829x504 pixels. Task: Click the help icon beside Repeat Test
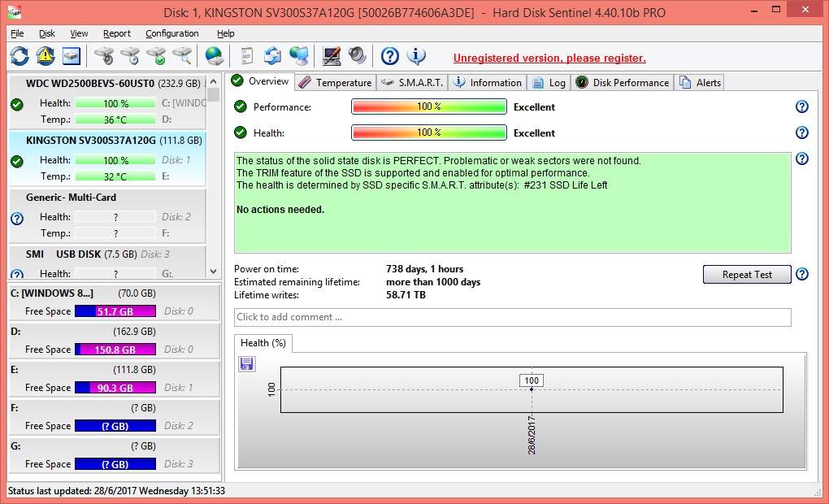pos(801,275)
